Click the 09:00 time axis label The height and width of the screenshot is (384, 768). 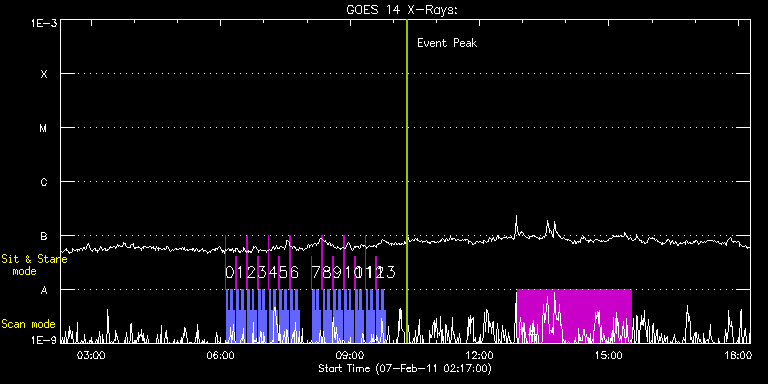click(x=350, y=355)
